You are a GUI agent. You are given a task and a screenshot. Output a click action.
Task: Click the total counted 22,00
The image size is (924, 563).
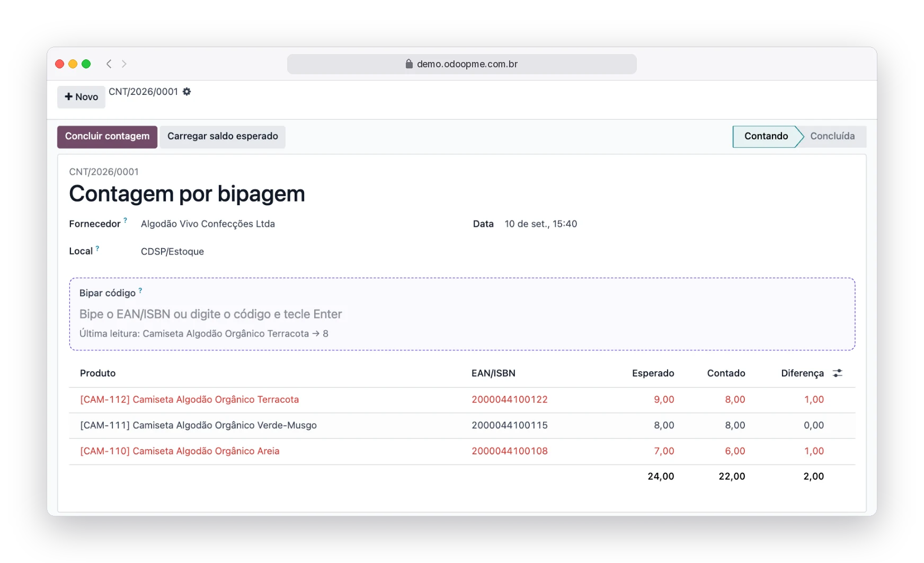pyautogui.click(x=732, y=477)
